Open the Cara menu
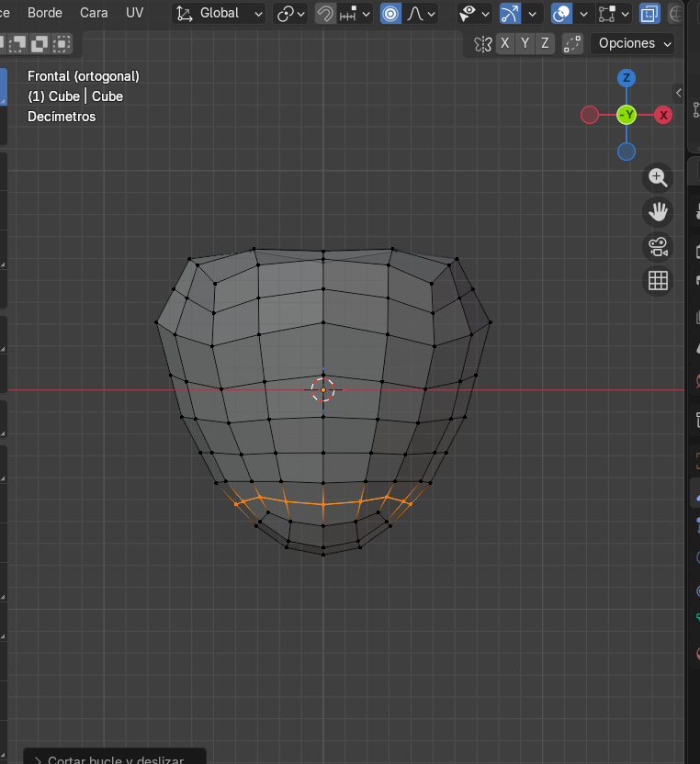The image size is (700, 764). 94,13
